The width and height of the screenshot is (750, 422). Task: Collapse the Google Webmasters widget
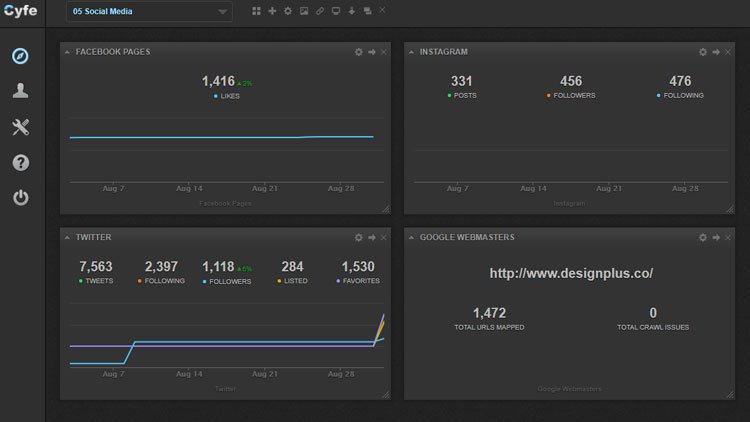(x=411, y=237)
